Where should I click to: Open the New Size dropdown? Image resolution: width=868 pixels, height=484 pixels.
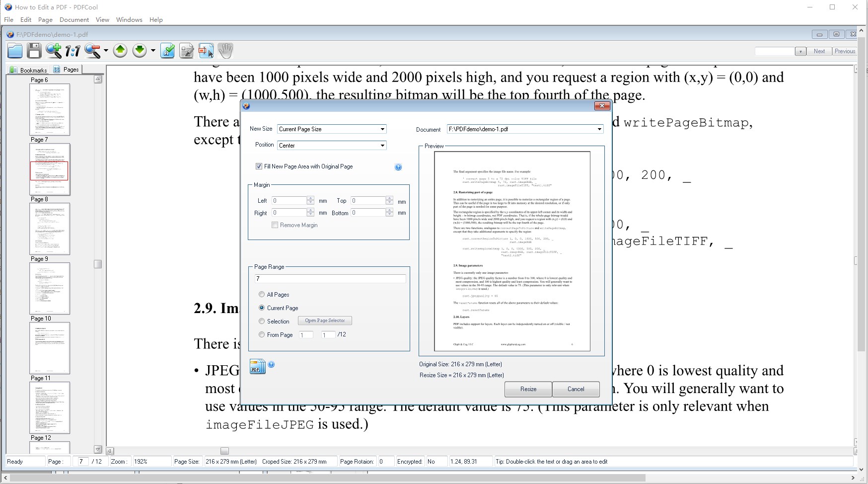[x=382, y=129]
